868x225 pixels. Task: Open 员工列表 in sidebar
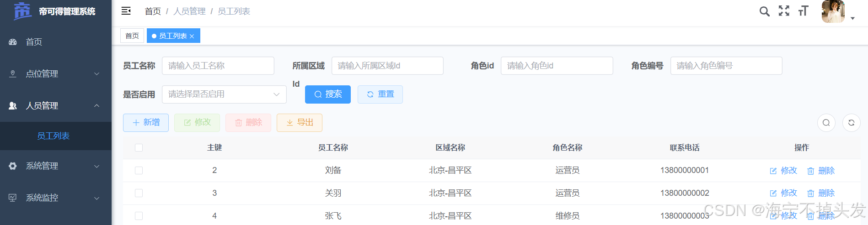coord(56,136)
